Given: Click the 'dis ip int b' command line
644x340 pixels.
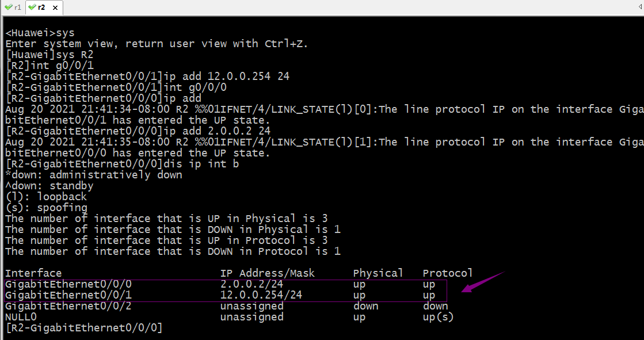Looking at the screenshot, I should [x=122, y=164].
